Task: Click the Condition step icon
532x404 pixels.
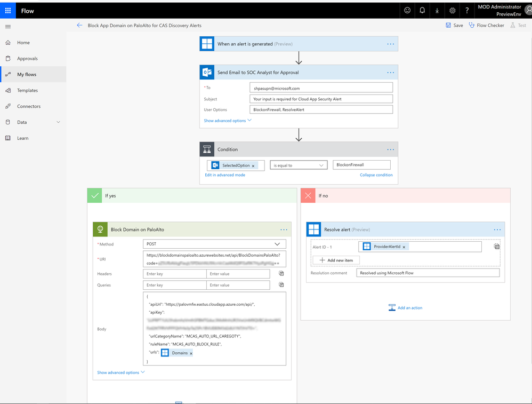Action: click(x=207, y=149)
